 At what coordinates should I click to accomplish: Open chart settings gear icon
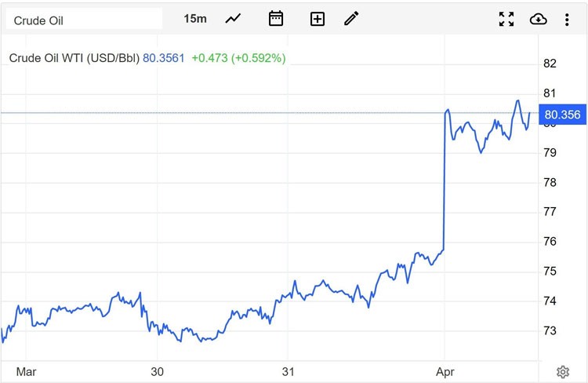(562, 371)
